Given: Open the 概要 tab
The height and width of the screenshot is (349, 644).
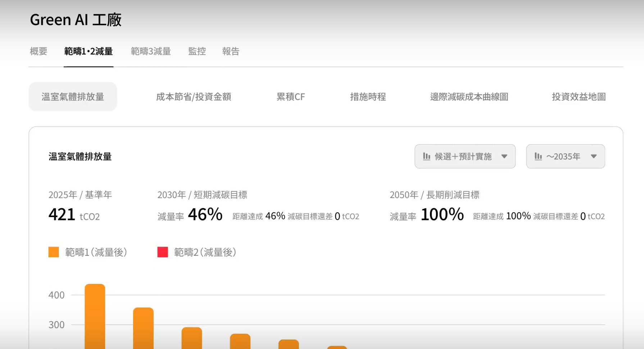Looking at the screenshot, I should point(38,51).
